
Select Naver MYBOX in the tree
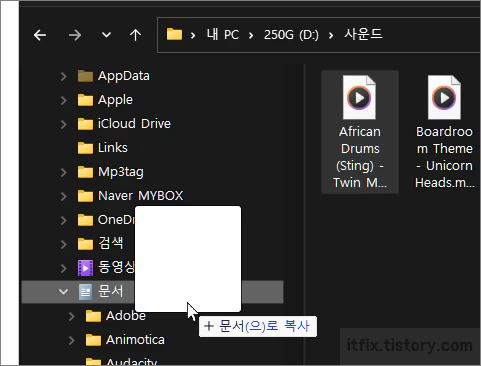[141, 196]
